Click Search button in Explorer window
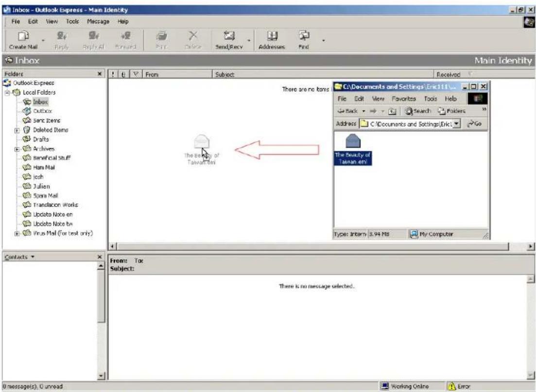536x392 pixels. 418,111
